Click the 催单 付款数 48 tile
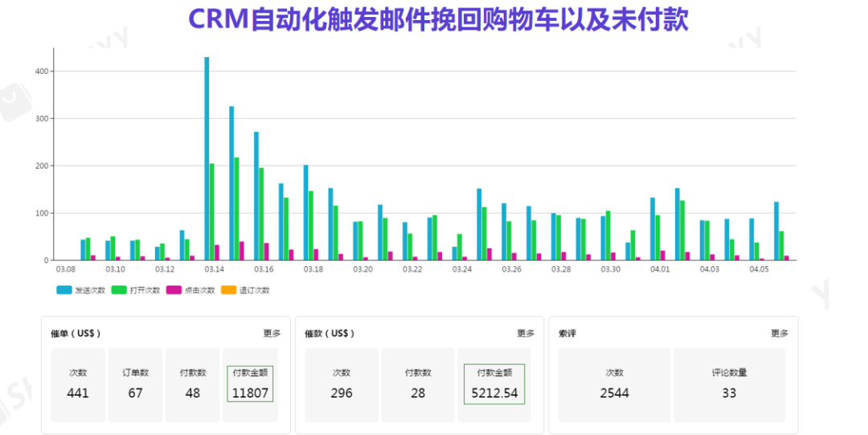Image resolution: width=868 pixels, height=435 pixels. tap(193, 384)
